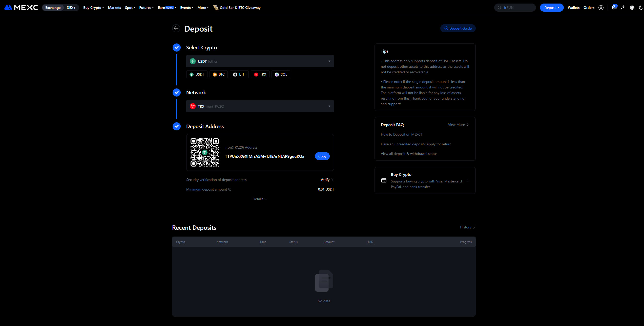Click the Time column header
Screen dimensions: 644x326
[x=263, y=242]
